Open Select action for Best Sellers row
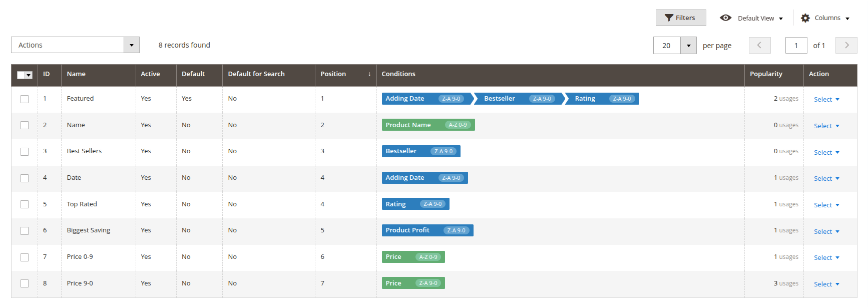 pyautogui.click(x=826, y=152)
